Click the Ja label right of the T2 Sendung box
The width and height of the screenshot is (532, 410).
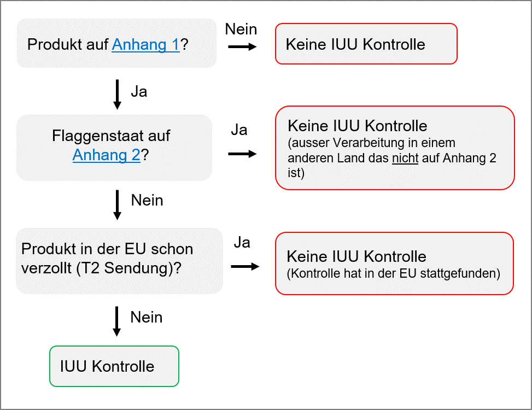(242, 243)
